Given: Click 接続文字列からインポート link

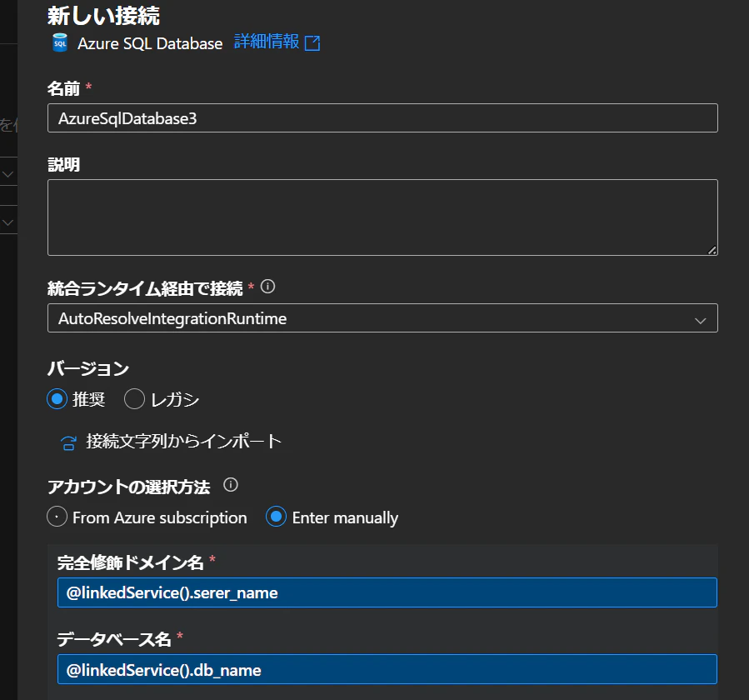Looking at the screenshot, I should [x=184, y=442].
